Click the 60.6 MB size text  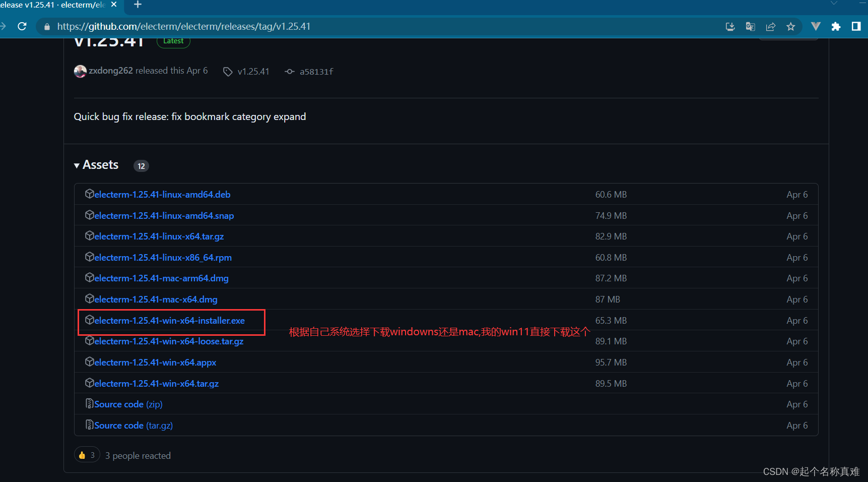611,195
